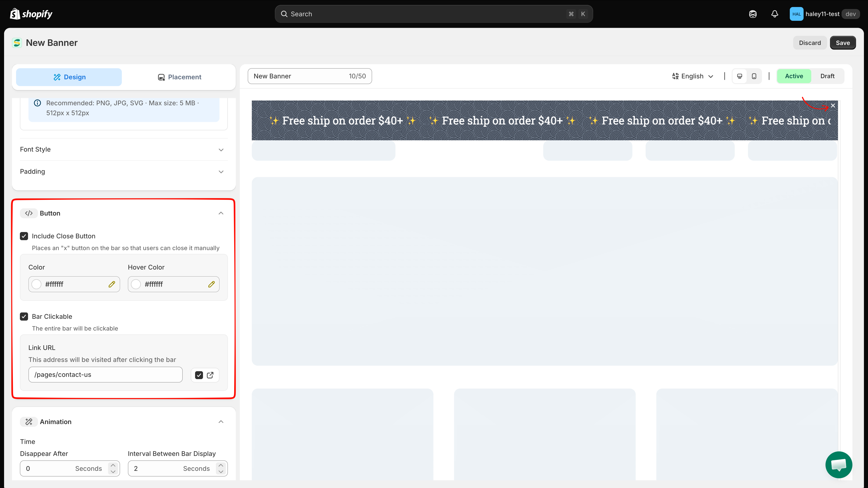The image size is (868, 488).
Task: Set banner status to Draft
Action: pyautogui.click(x=827, y=76)
